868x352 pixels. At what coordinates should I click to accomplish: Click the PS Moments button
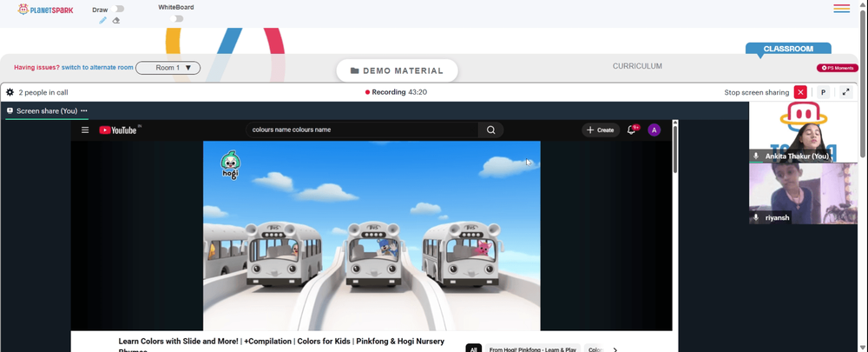pyautogui.click(x=838, y=68)
